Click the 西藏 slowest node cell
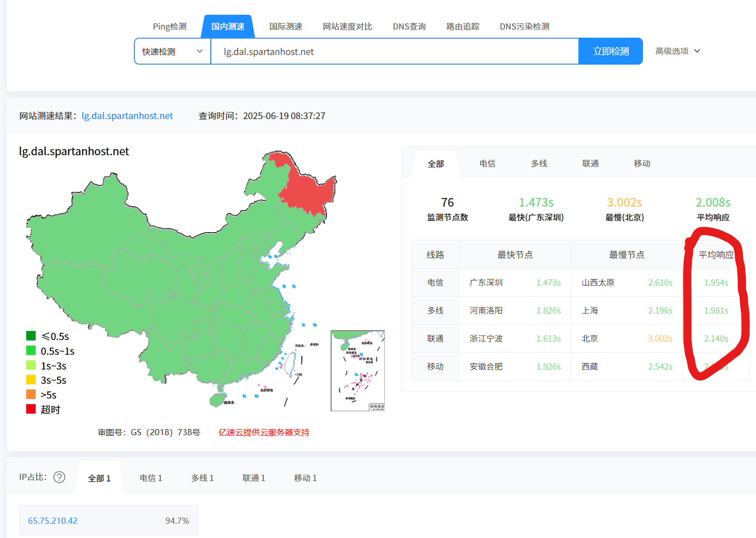 pos(590,366)
